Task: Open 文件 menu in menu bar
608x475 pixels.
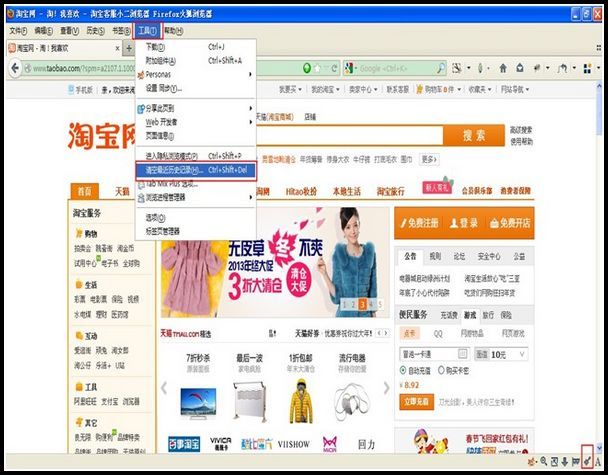Action: (x=18, y=31)
